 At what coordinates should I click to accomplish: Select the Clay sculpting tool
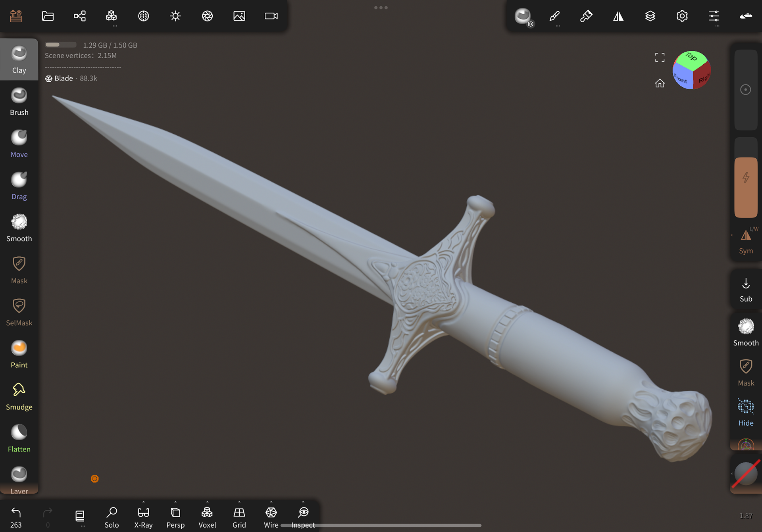(19, 60)
